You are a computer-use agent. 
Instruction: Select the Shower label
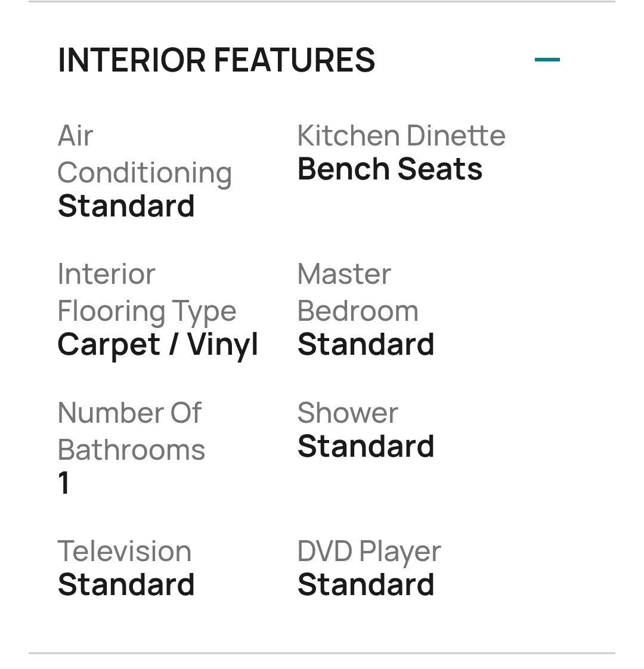pyautogui.click(x=348, y=413)
